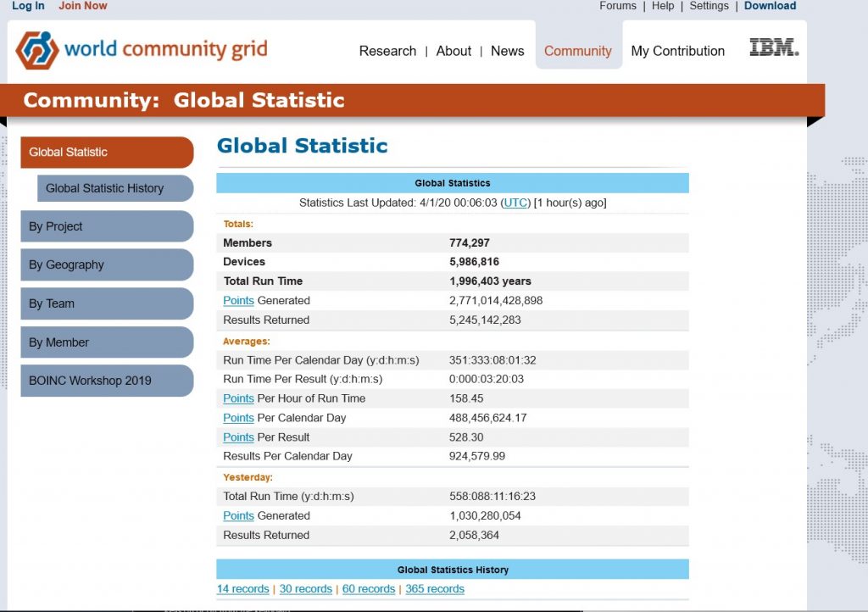Open 365 records history link

coord(435,589)
